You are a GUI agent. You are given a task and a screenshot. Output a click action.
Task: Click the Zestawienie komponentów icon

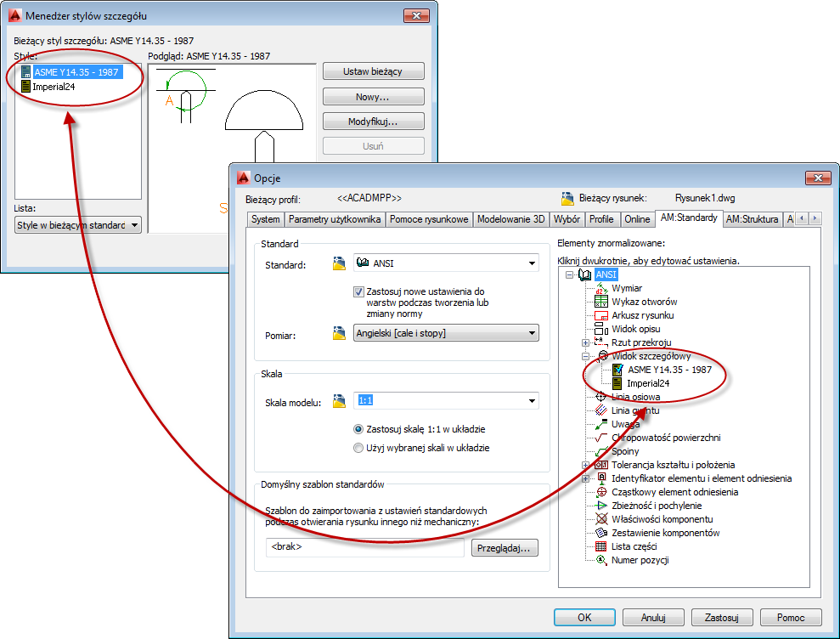click(601, 533)
